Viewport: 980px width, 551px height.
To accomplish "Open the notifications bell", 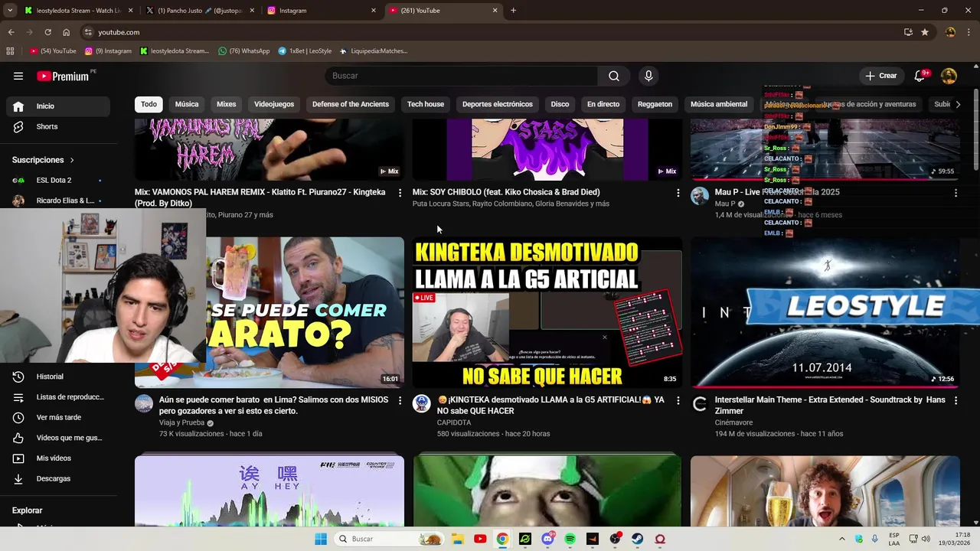I will [920, 76].
